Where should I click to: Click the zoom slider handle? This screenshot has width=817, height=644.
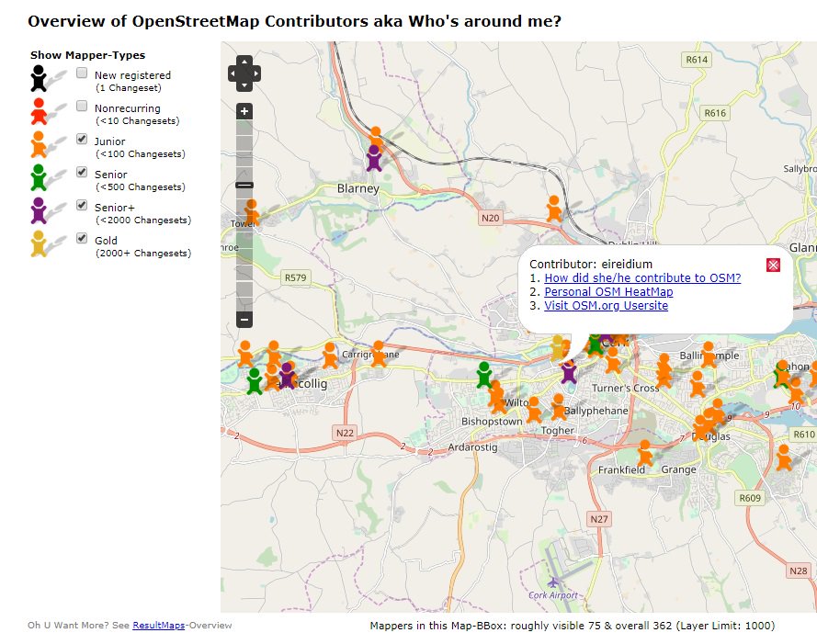(x=244, y=185)
